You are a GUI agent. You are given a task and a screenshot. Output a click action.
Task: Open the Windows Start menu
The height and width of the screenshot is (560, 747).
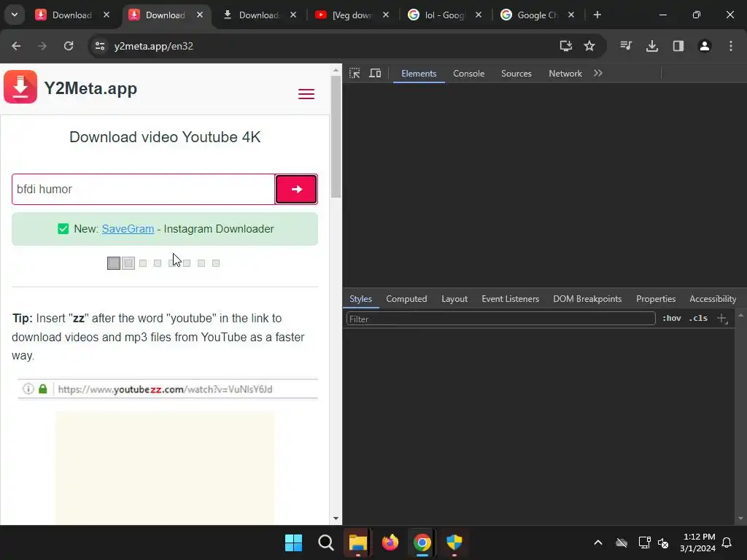(293, 542)
